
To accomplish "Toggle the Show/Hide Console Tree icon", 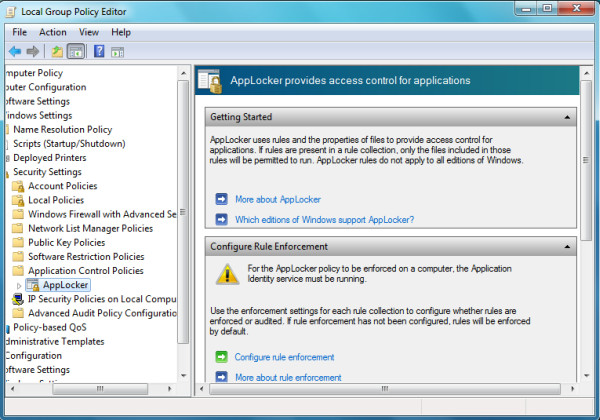I will click(x=76, y=51).
